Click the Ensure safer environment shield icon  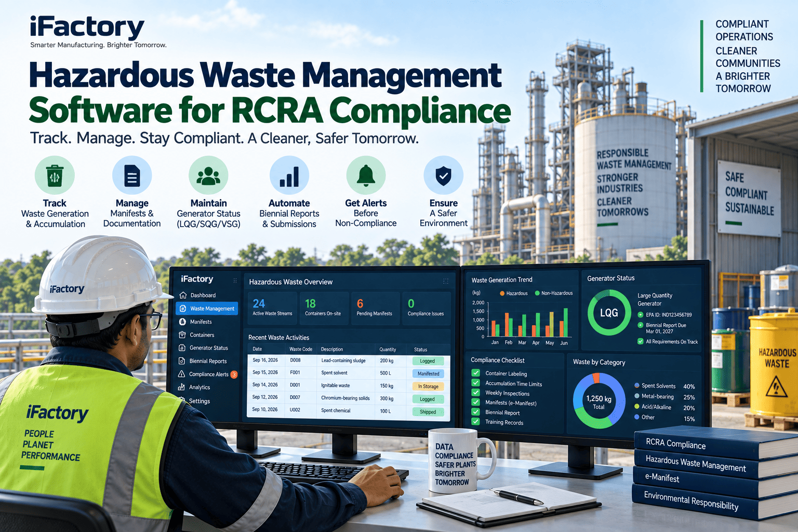[x=443, y=176]
